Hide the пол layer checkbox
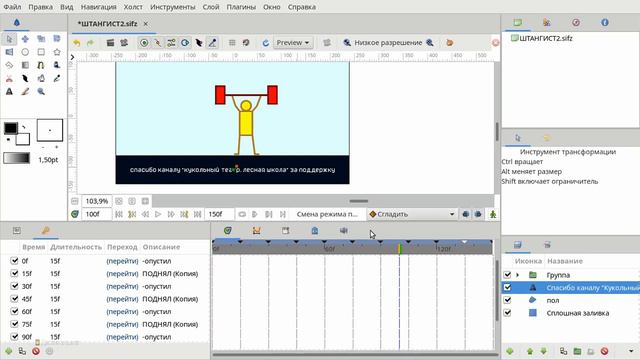 507,300
